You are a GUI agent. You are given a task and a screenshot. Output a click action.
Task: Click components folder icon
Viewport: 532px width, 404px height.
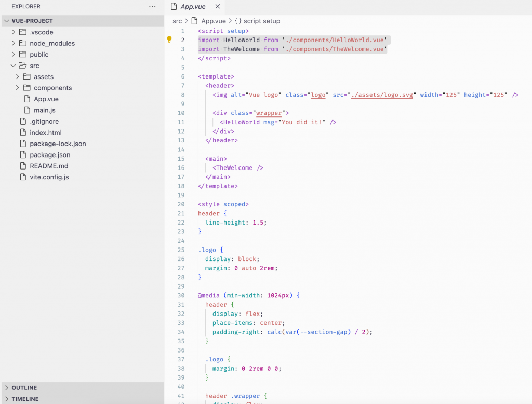27,88
